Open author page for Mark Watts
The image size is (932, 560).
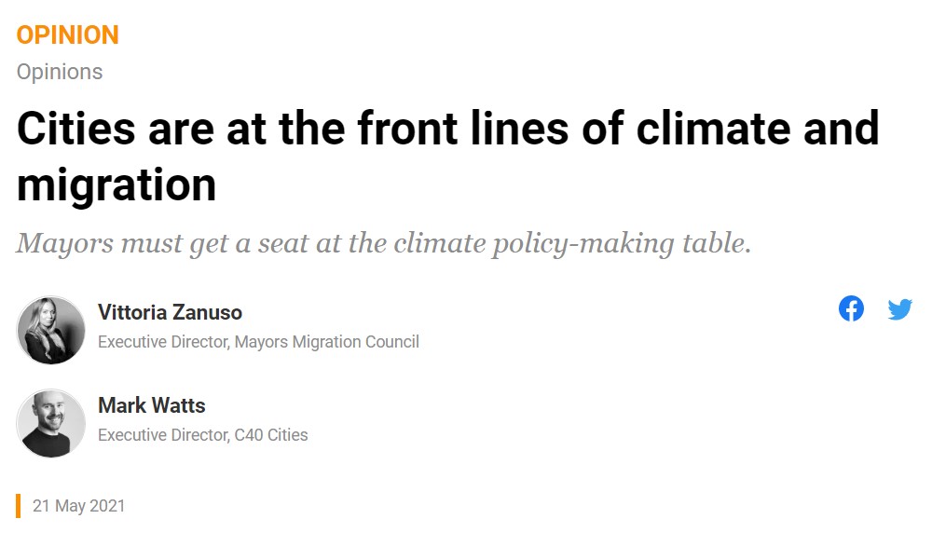pyautogui.click(x=152, y=405)
